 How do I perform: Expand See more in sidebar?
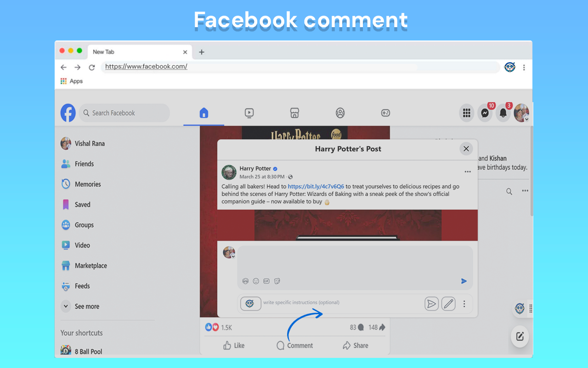click(80, 306)
